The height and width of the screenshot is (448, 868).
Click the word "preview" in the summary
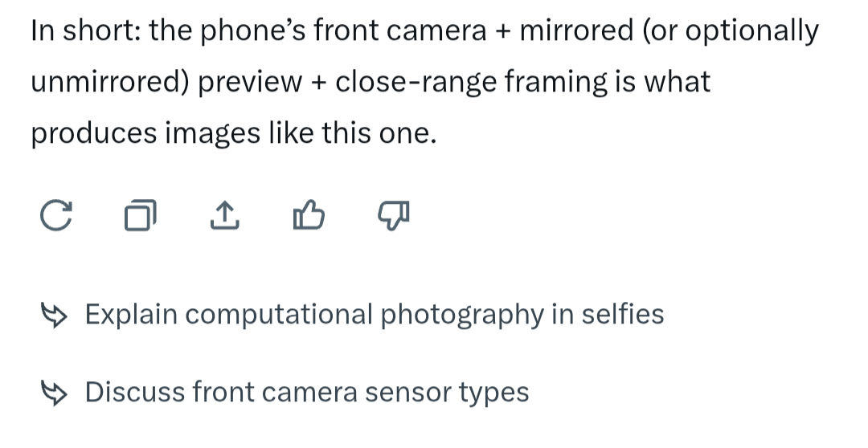pos(250,83)
